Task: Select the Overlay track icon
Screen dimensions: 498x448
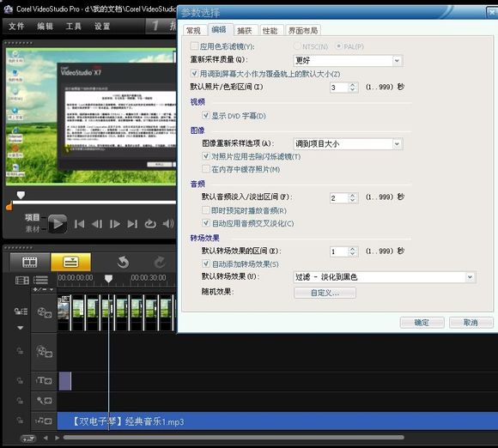Action: 44,352
